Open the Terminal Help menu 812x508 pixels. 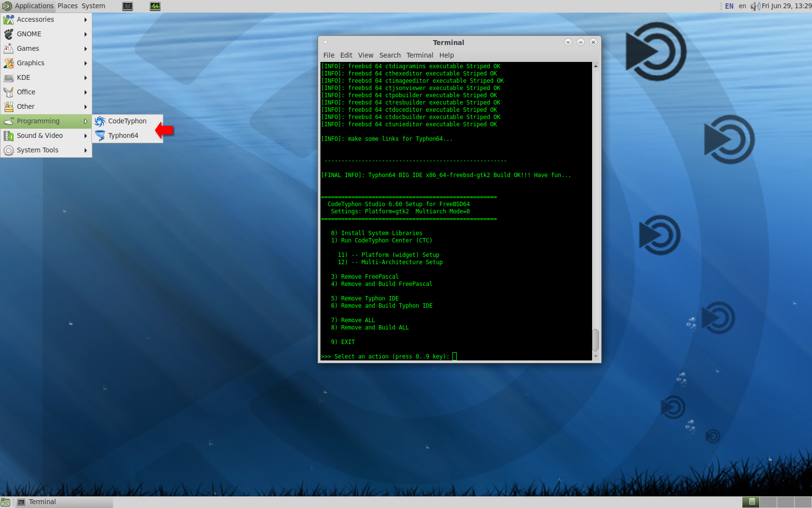tap(447, 55)
